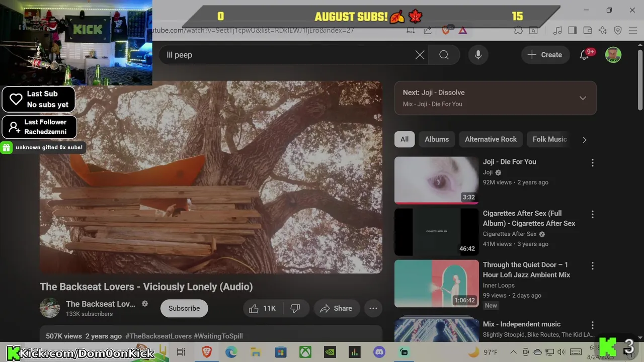The image size is (644, 362).
Task: Open Through the Quiet Door title link
Action: 526,269
